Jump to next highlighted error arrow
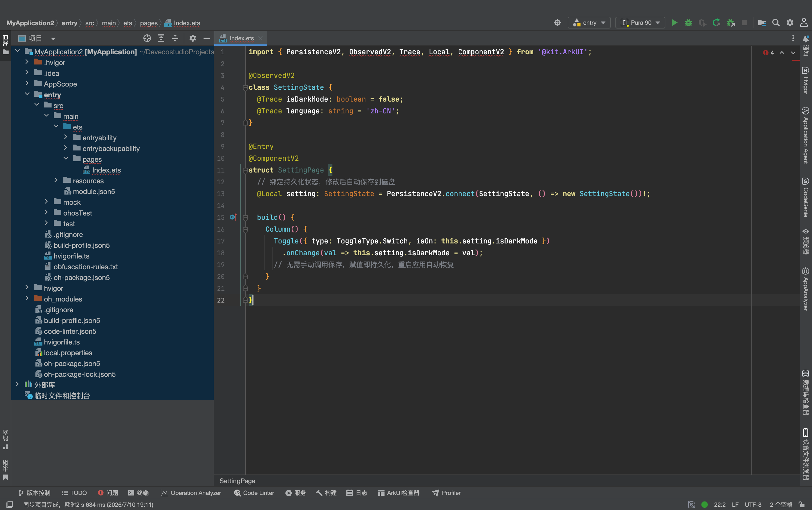The height and width of the screenshot is (510, 812). pos(793,53)
